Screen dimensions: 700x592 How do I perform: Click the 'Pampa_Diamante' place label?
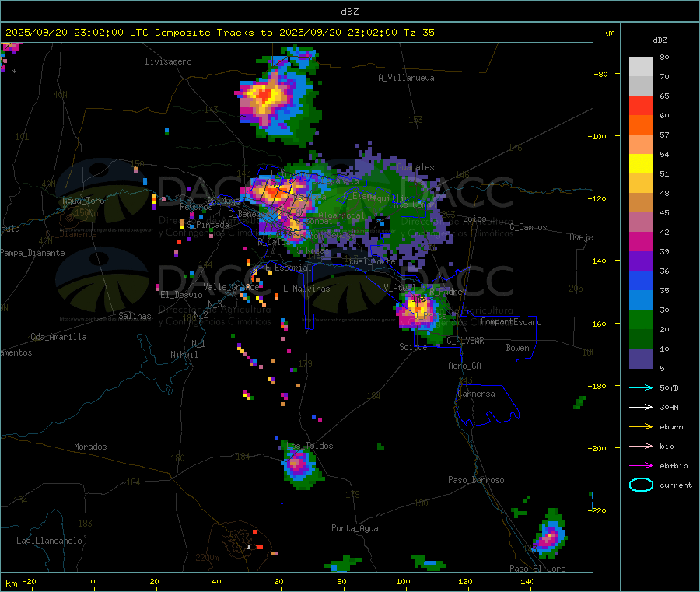tap(32, 253)
